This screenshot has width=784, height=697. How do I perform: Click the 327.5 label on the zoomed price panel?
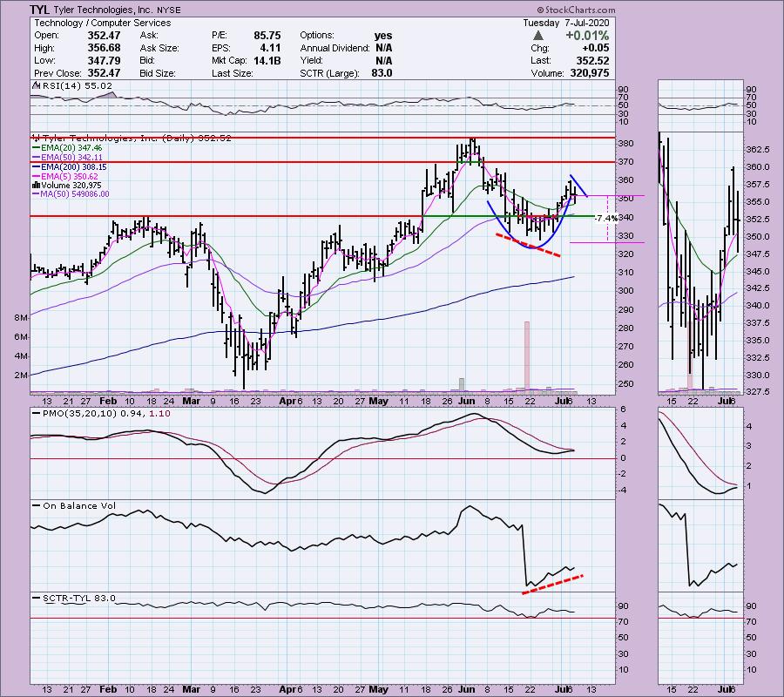[x=758, y=391]
